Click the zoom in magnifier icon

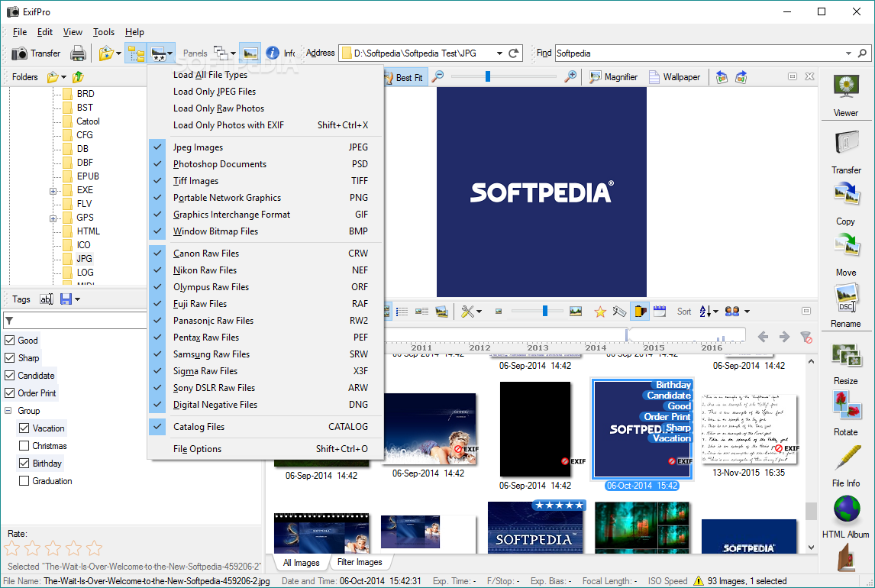click(x=570, y=76)
